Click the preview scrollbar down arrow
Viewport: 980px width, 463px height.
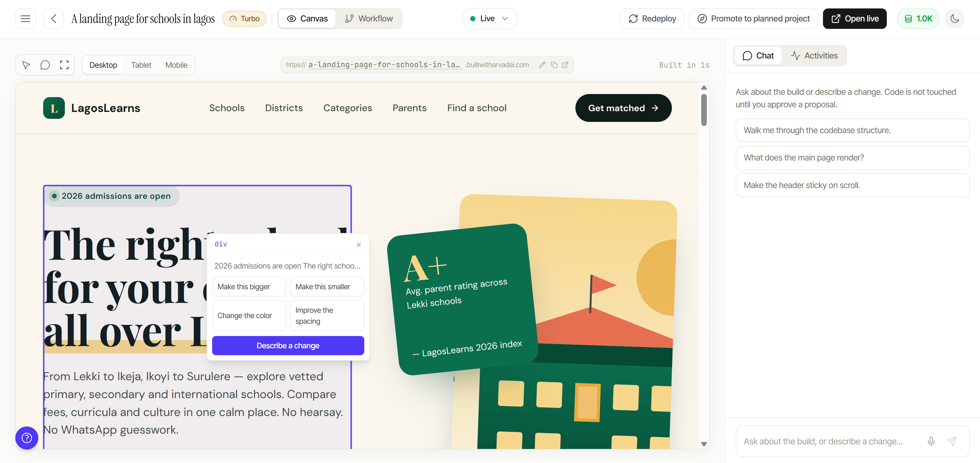tap(704, 444)
